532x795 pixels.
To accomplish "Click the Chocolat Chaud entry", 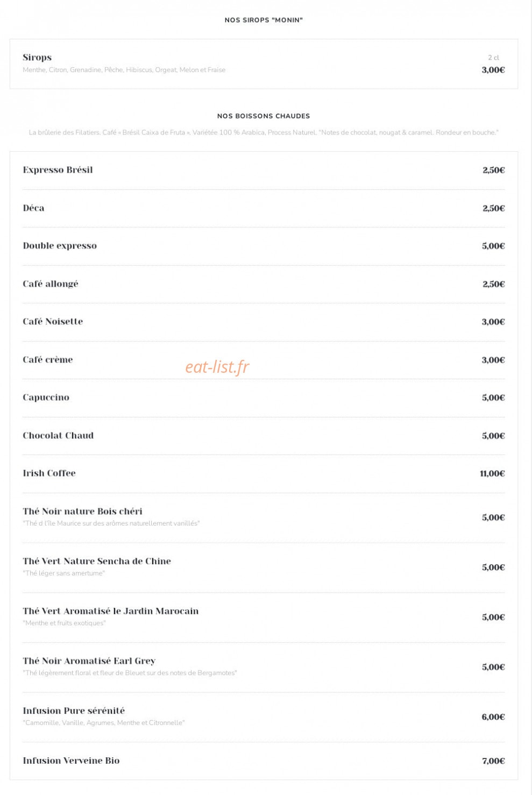I will coord(264,436).
